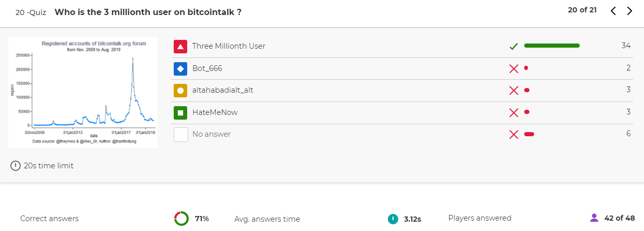Click the red X beside Bot_666

click(514, 68)
